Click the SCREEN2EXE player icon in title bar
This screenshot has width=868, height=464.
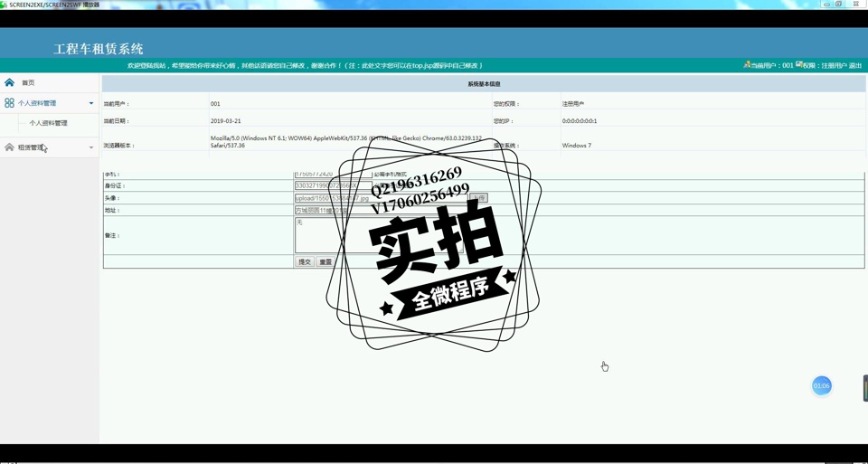[x=5, y=5]
